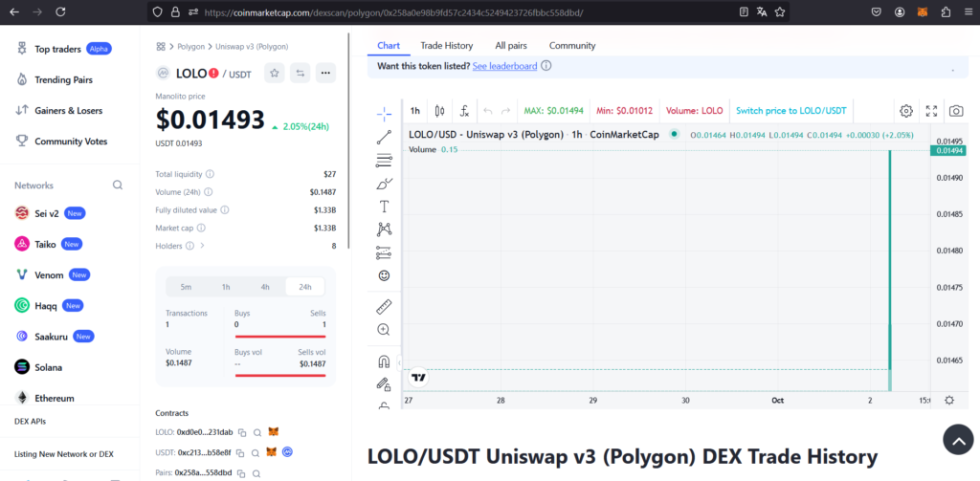This screenshot has height=481, width=980.
Task: Pick the text annotation tool
Action: (x=384, y=206)
